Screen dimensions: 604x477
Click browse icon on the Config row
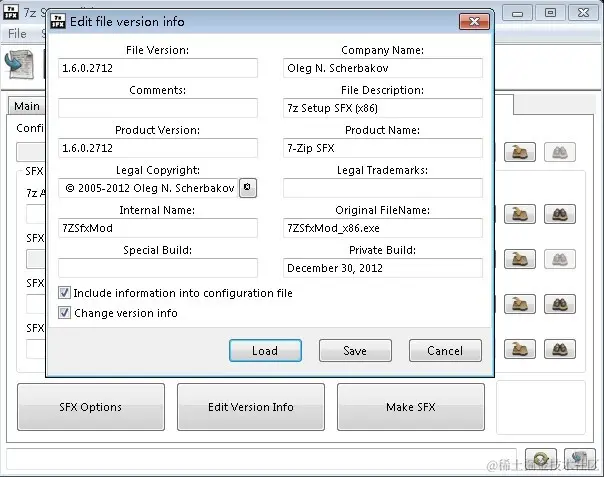point(520,152)
